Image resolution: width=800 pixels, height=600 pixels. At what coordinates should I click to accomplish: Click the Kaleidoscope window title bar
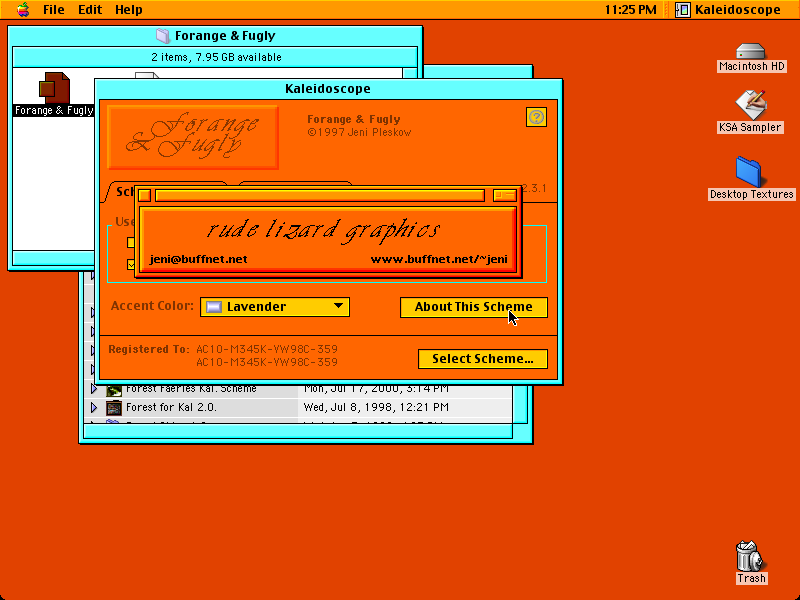328,89
